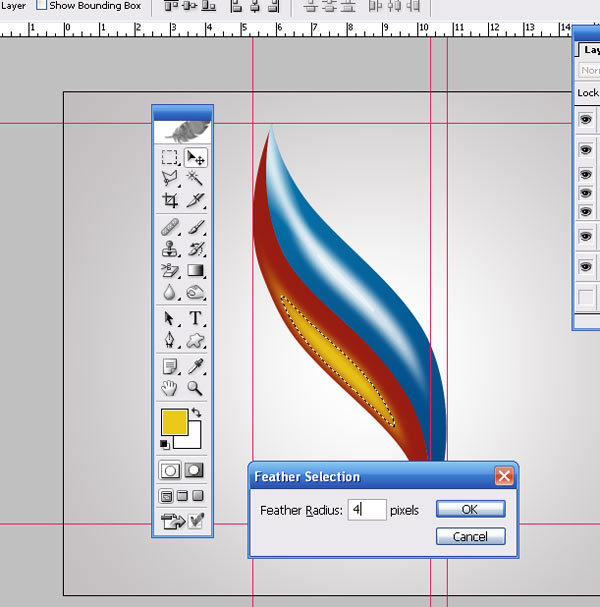Click OK in Feather Selection dialog

(470, 510)
